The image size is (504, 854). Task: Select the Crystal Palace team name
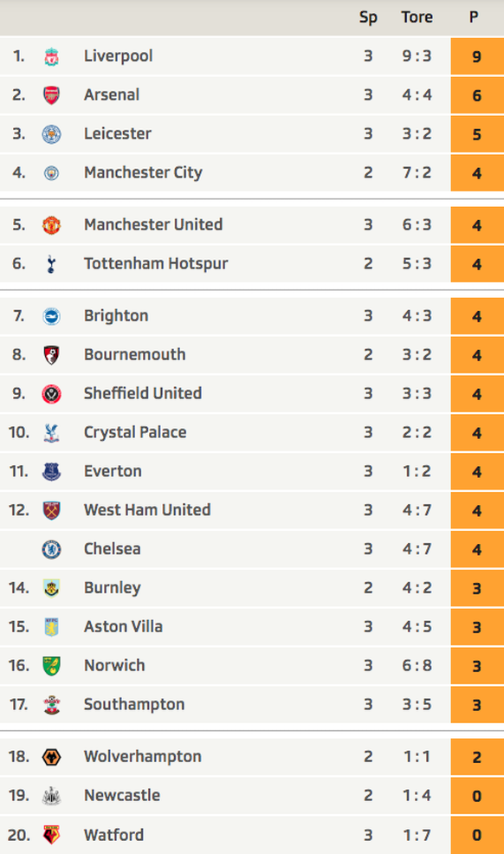point(135,432)
